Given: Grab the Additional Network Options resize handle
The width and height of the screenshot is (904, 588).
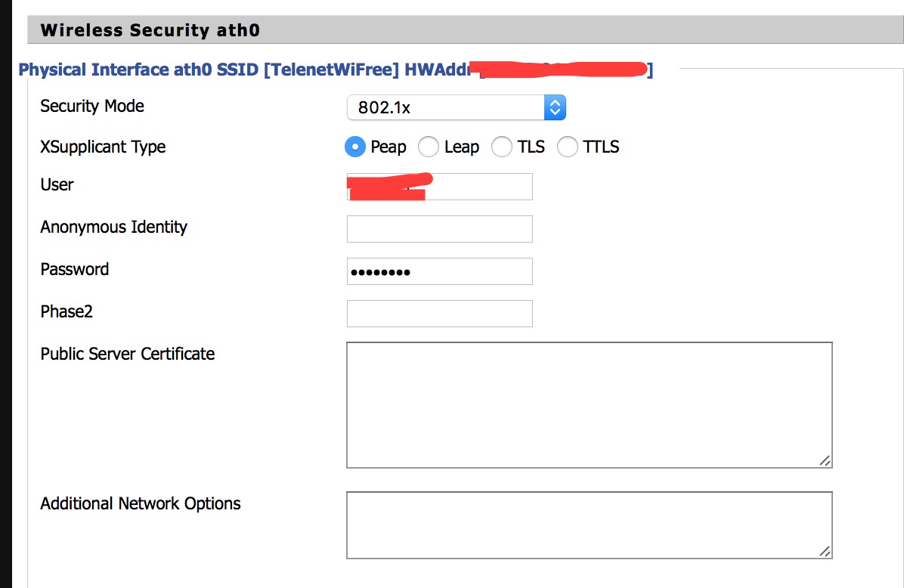Looking at the screenshot, I should pos(825,551).
